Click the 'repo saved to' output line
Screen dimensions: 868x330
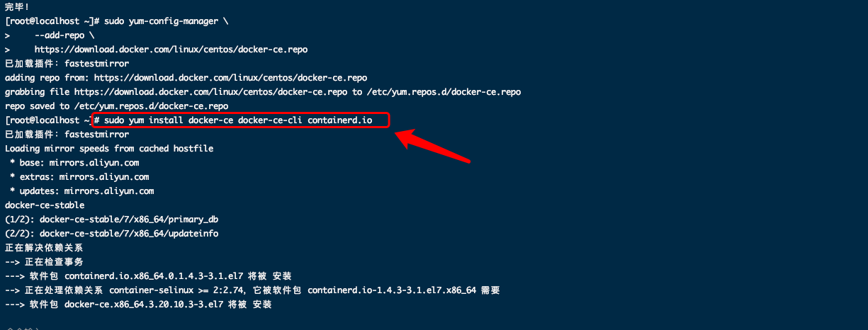coord(116,106)
